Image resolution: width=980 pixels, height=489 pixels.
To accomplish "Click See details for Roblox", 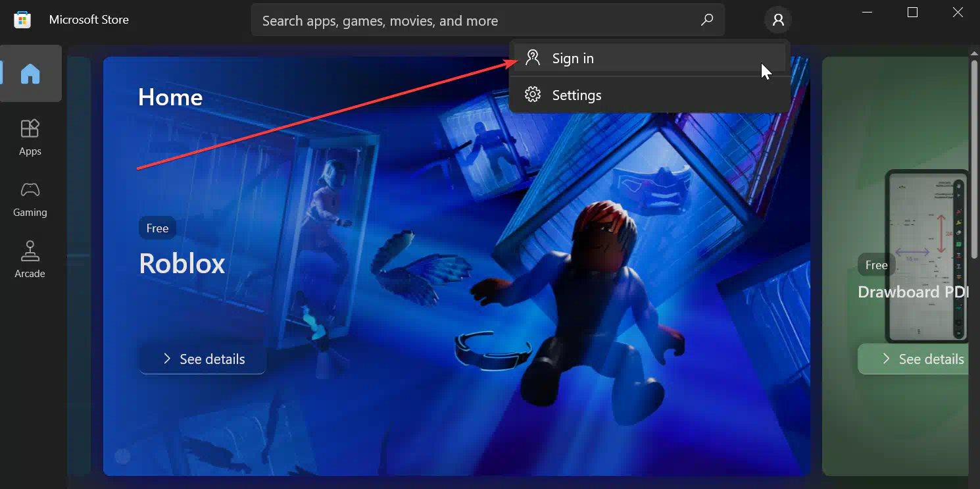I will (203, 359).
